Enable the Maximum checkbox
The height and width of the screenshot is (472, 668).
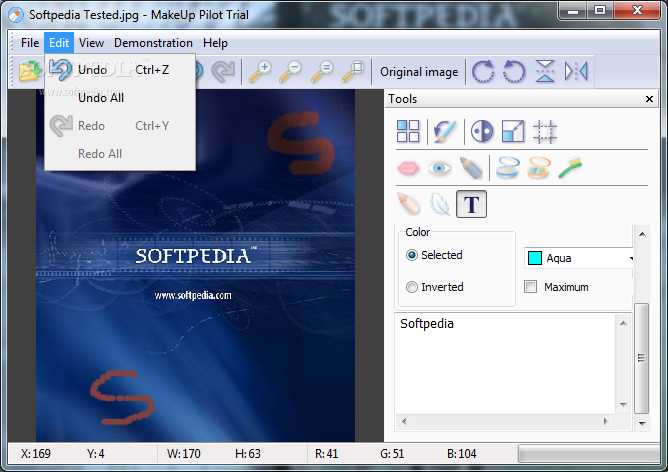[530, 287]
